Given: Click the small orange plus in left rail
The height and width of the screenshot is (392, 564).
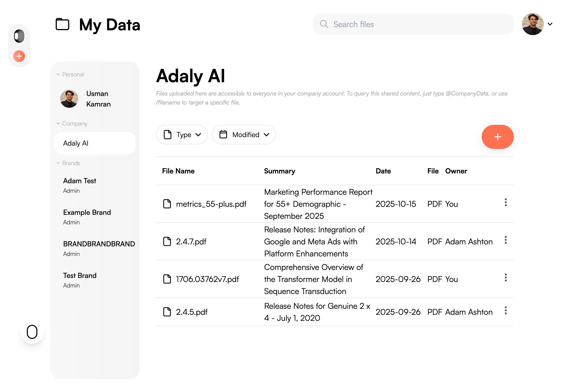Looking at the screenshot, I should click(x=19, y=56).
